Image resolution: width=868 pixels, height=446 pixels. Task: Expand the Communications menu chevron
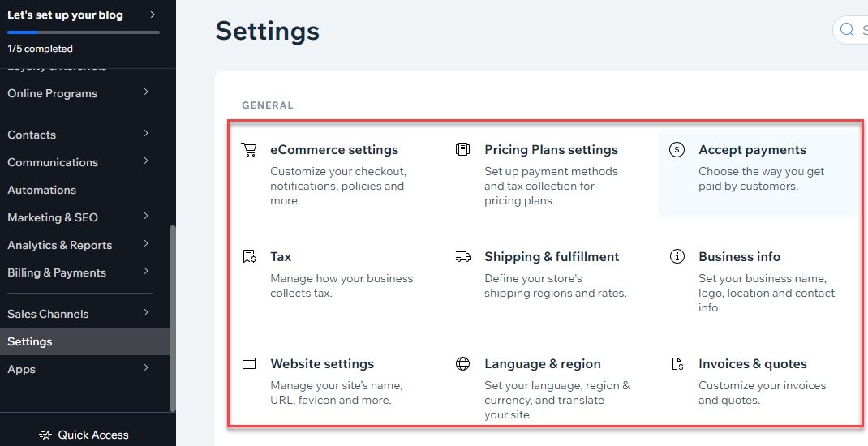146,161
